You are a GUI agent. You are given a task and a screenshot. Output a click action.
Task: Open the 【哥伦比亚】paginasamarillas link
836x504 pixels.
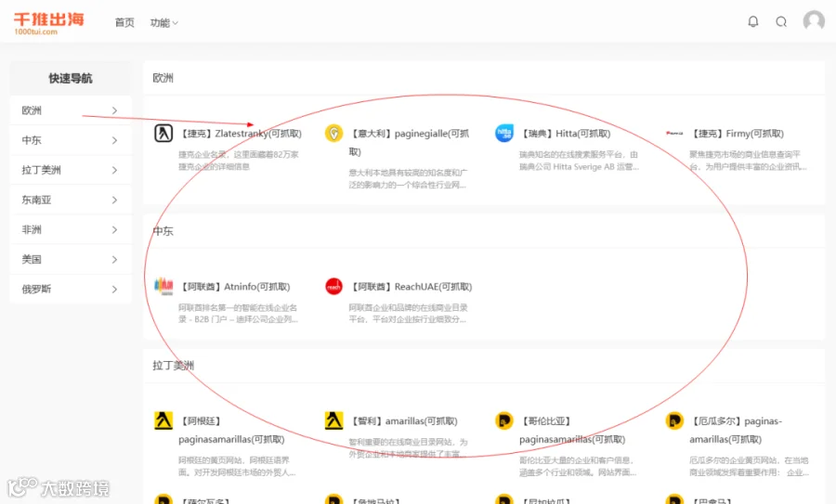(572, 430)
